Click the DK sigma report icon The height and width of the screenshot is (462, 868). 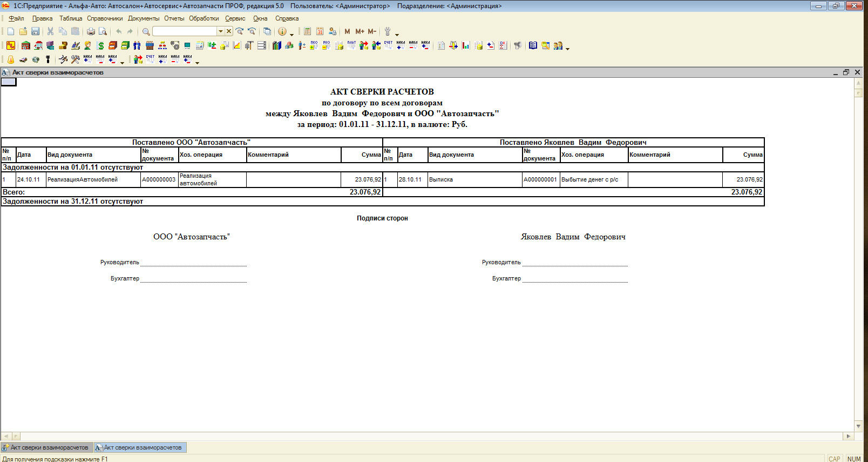pos(503,45)
